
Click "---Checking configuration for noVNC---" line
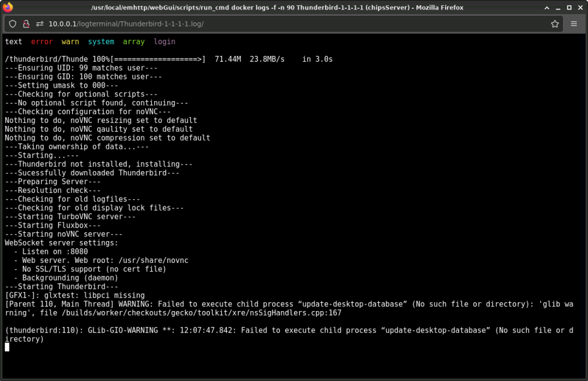tap(88, 112)
